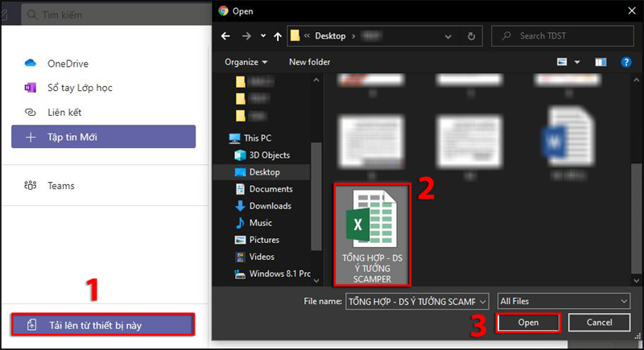Click the Teams icon in sidebar
Screen dimensions: 644x350
tap(31, 186)
